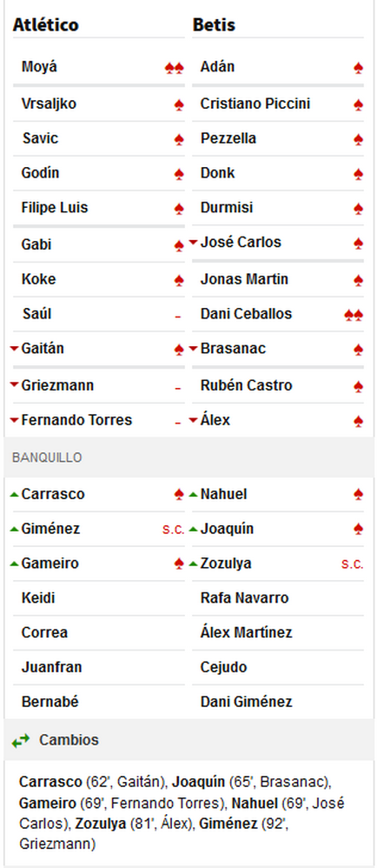Open the Atlético team heading
377x868 pixels.
[x=46, y=25]
